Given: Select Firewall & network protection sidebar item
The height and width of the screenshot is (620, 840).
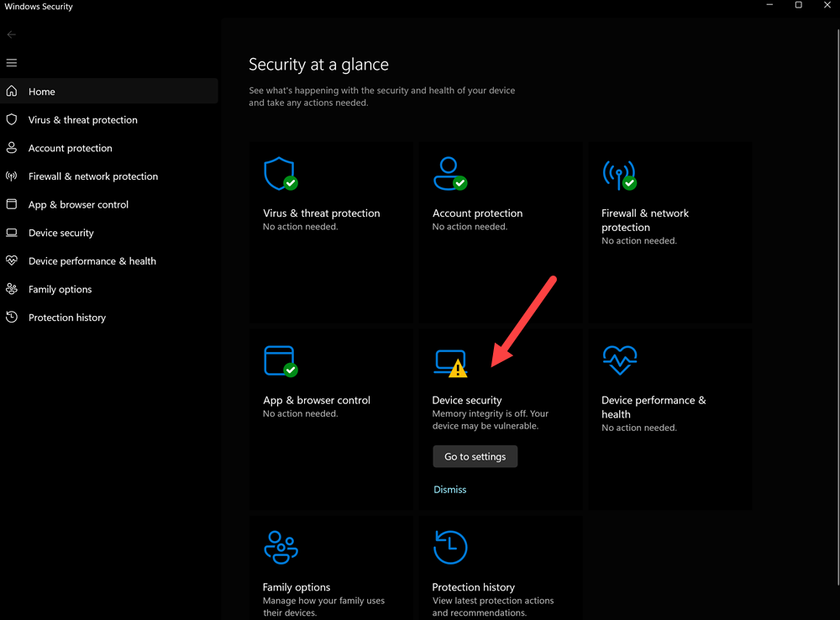Looking at the screenshot, I should click(92, 176).
